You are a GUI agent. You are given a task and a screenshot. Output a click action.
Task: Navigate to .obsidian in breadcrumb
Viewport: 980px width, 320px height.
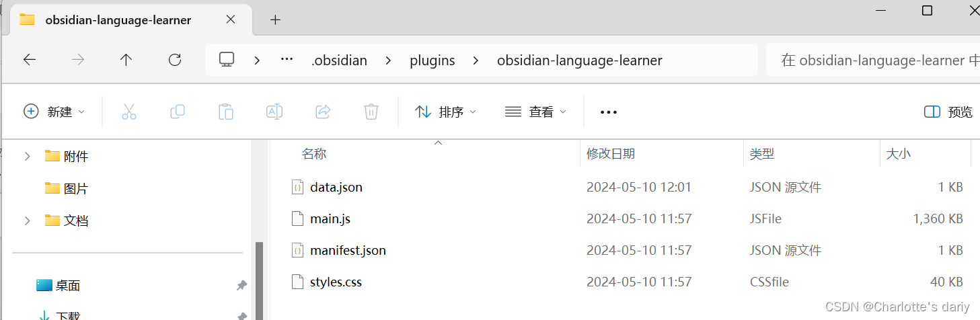click(x=340, y=61)
